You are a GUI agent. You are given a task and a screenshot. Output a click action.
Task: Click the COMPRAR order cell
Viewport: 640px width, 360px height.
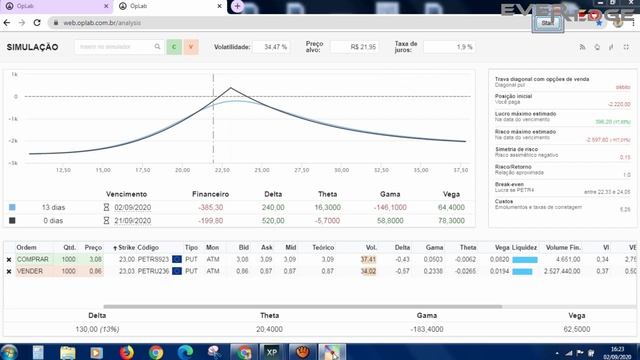pyautogui.click(x=34, y=260)
